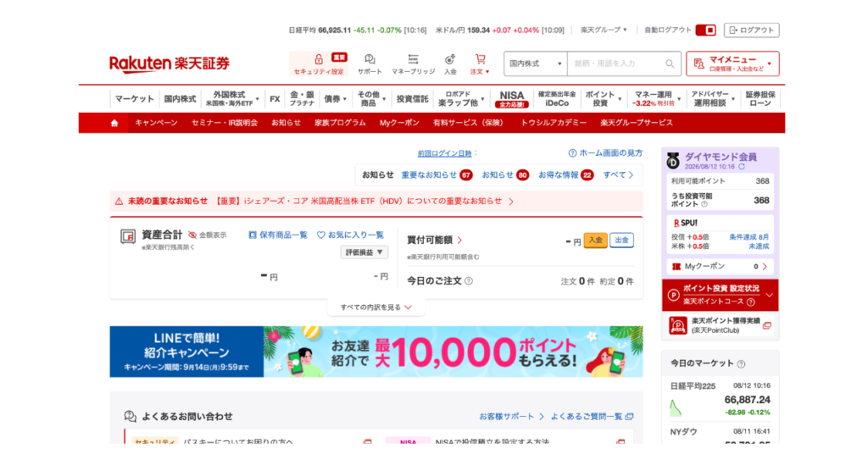Open 債券 menu dropdown

(x=335, y=99)
